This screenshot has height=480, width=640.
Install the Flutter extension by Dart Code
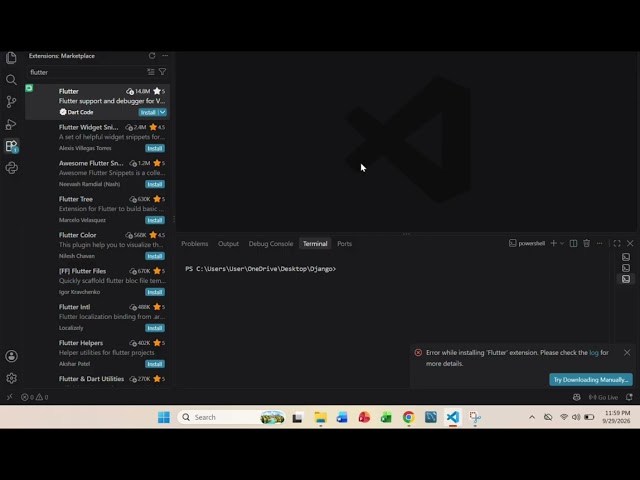[148, 112]
